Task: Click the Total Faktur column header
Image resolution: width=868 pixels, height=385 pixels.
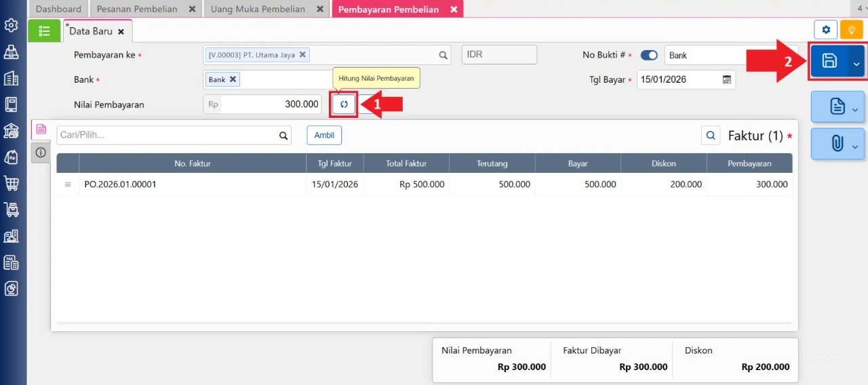Action: coord(406,163)
